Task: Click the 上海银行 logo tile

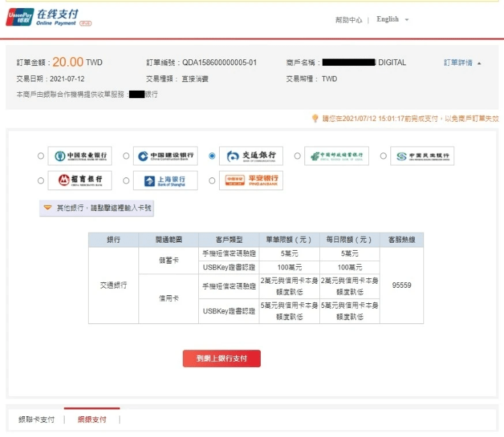Action: 165,180
